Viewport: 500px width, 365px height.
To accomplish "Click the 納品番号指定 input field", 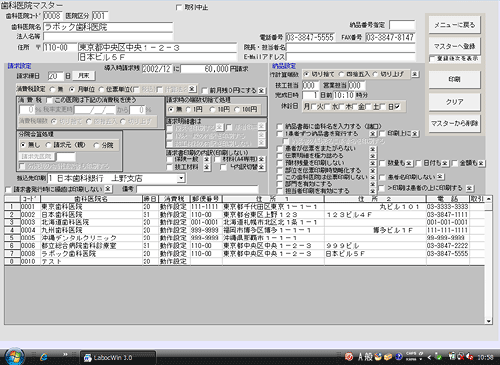I will point(402,25).
